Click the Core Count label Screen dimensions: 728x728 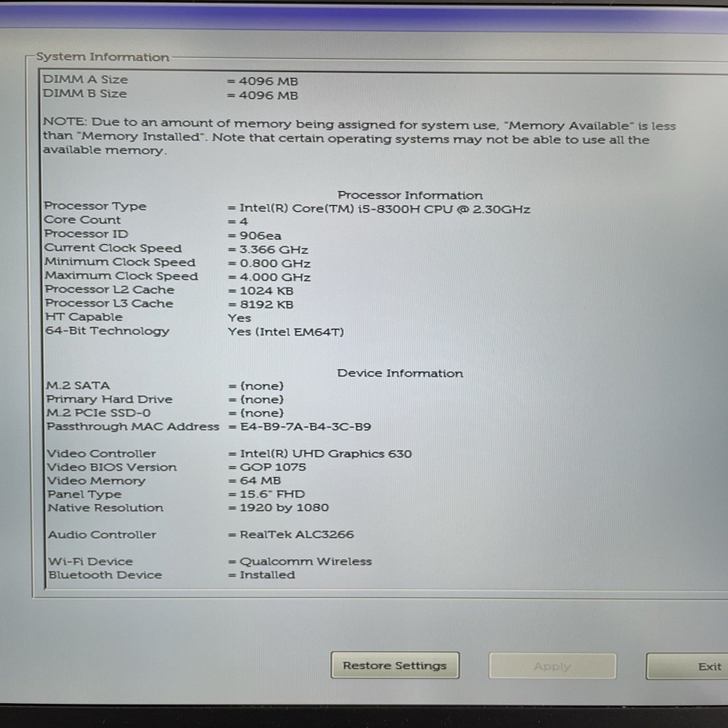tap(82, 220)
